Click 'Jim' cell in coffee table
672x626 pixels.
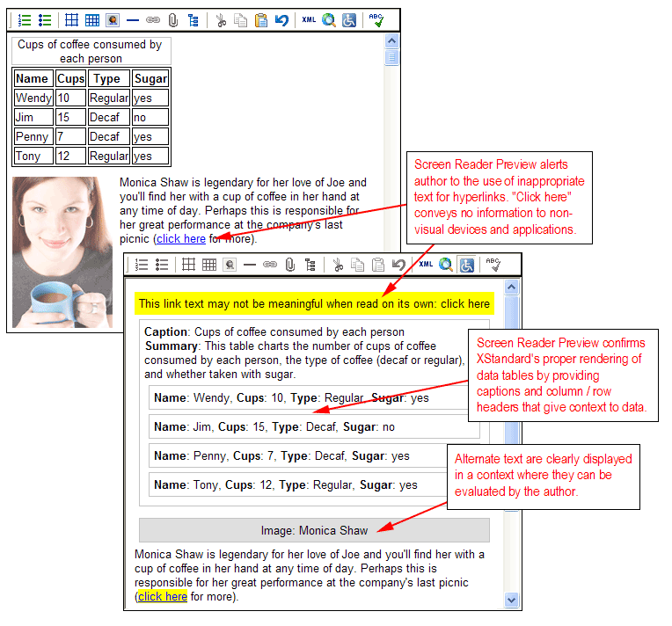coord(33,118)
